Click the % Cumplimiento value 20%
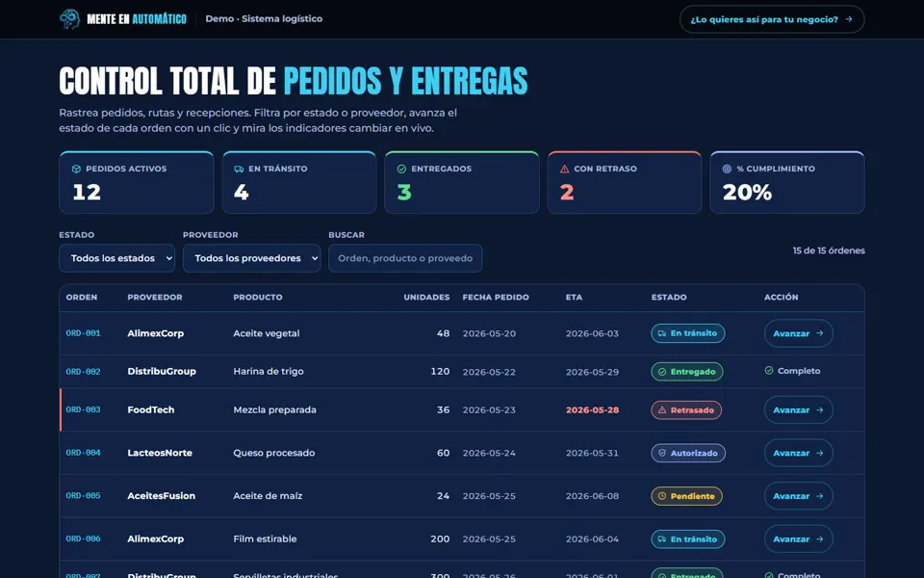 point(747,193)
